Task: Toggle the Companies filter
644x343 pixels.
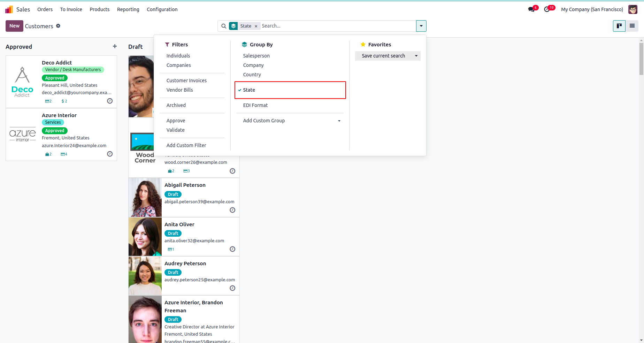Action: click(x=178, y=65)
